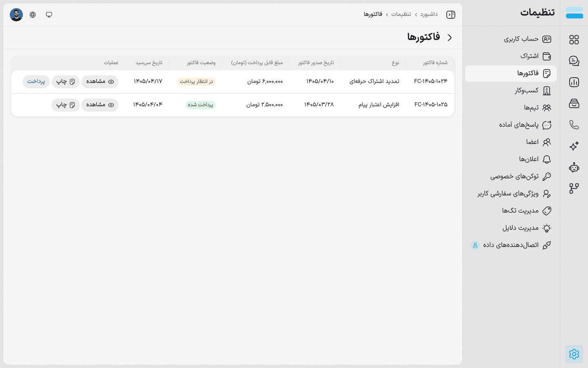The height and width of the screenshot is (368, 588).
Task: Open کسب‌وکار settings item
Action: click(x=511, y=91)
